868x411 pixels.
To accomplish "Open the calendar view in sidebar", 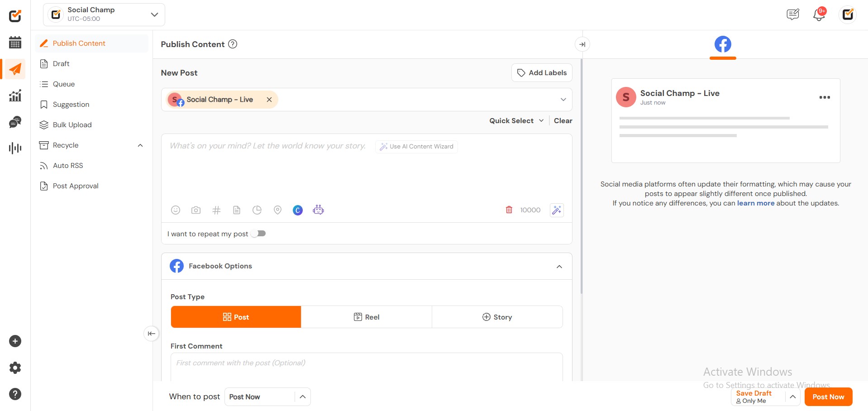I will 15,43.
